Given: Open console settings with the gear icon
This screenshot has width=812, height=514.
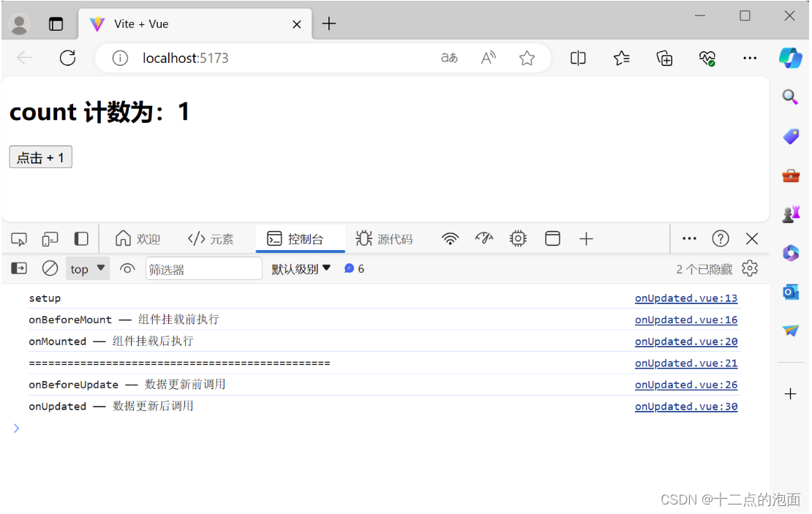Looking at the screenshot, I should click(750, 268).
